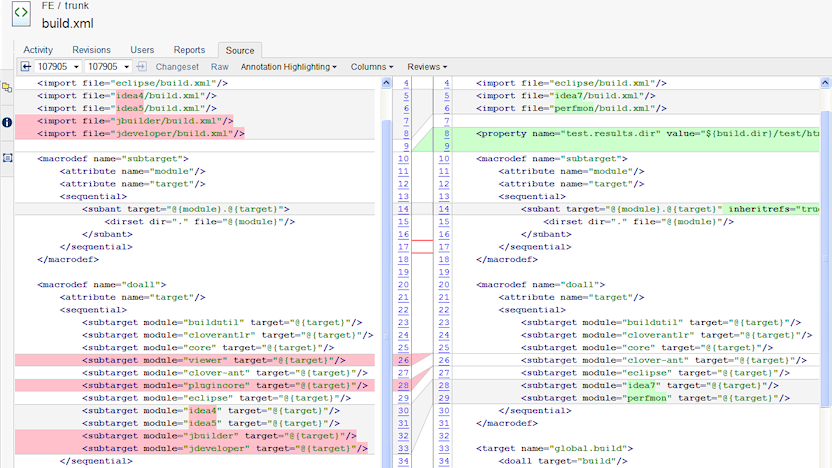This screenshot has width=832, height=468.
Task: Click left line number 17
Action: coord(403,247)
